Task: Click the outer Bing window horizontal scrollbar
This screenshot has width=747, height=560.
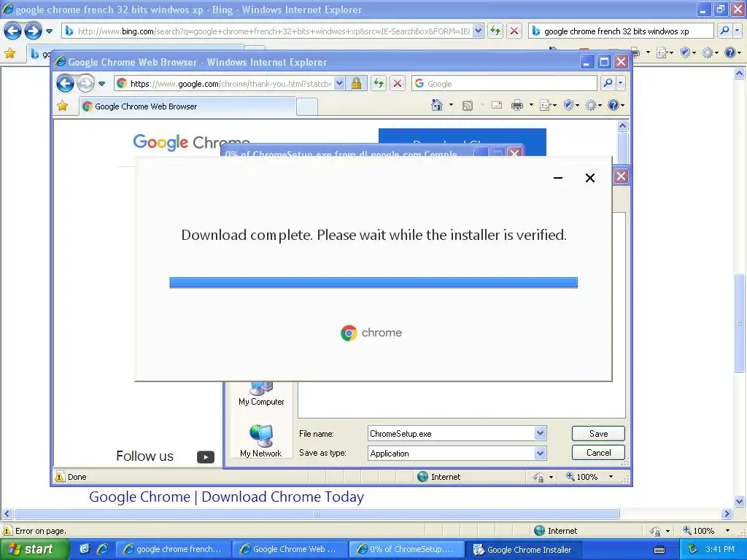Action: coord(317,514)
